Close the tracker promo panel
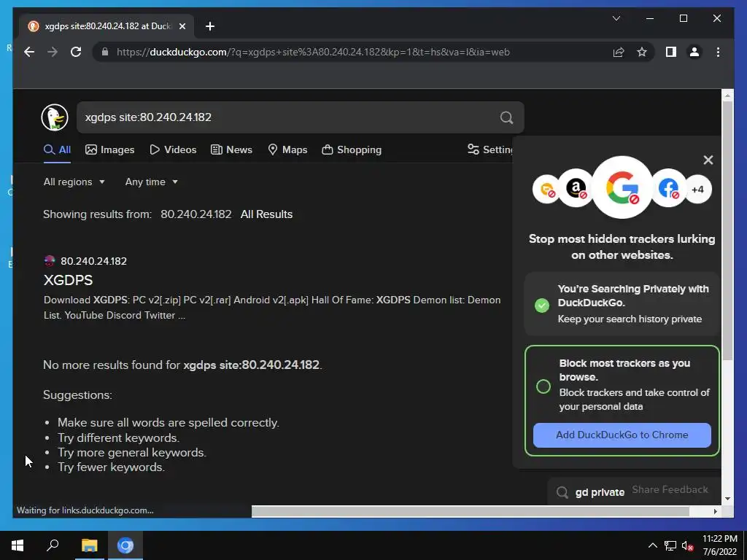 point(708,160)
